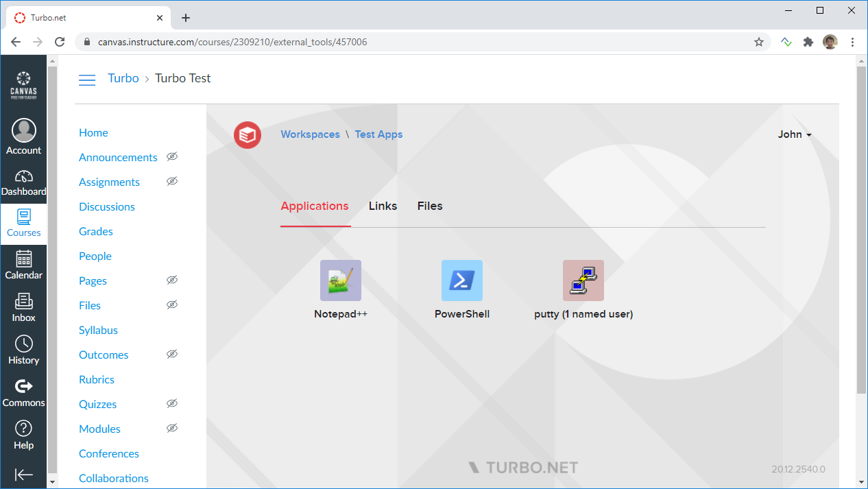Click the Notepad++ label text
This screenshot has width=868, height=489.
[341, 314]
